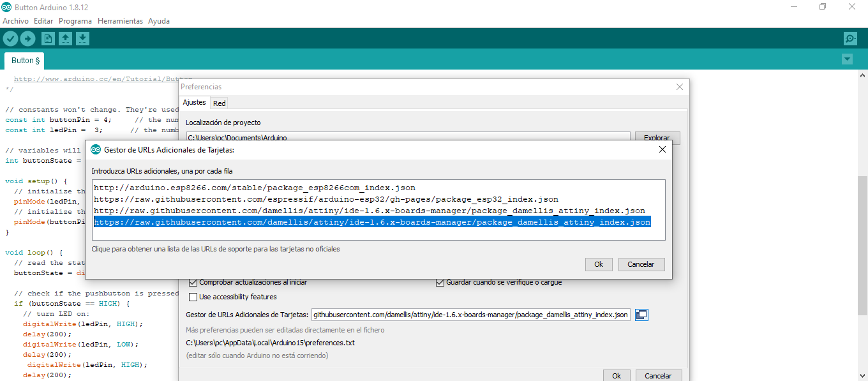Enable Use accessibility features checkbox
This screenshot has width=868, height=381.
click(x=193, y=297)
